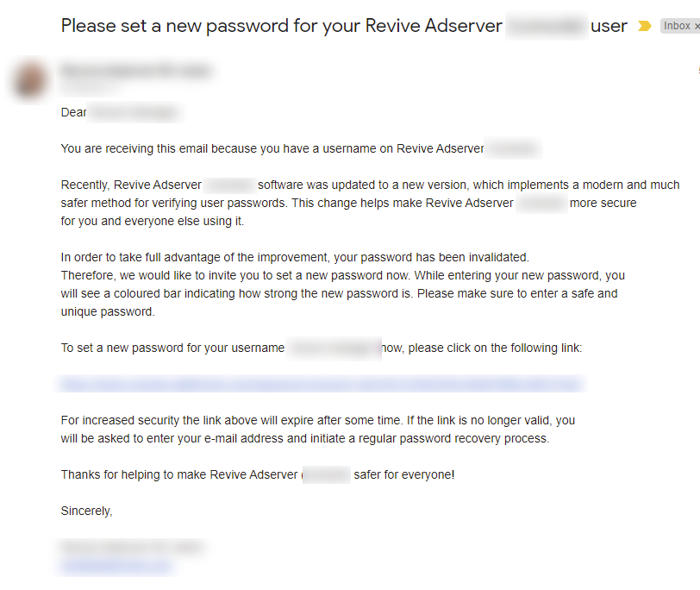Remove the Inbox label with its x
Image resolution: width=700 pixels, height=590 pixels.
click(697, 27)
